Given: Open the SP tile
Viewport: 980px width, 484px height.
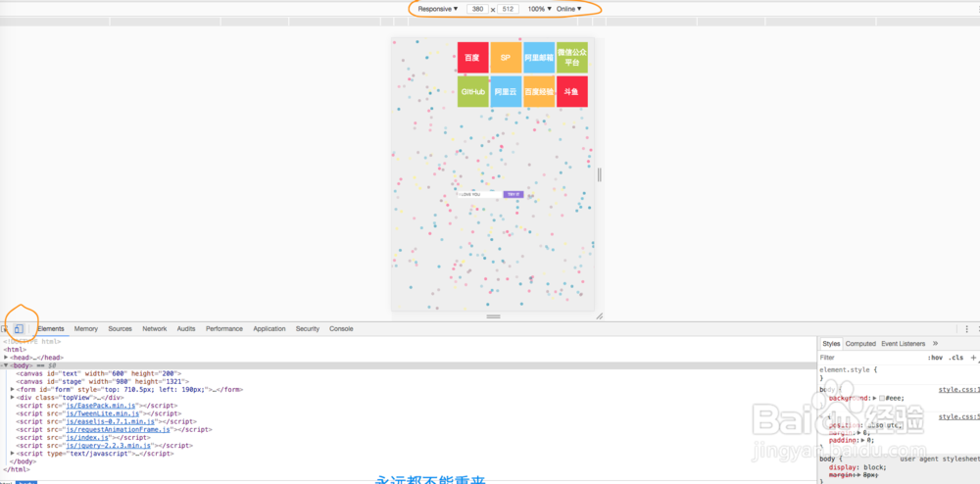Looking at the screenshot, I should click(x=506, y=58).
